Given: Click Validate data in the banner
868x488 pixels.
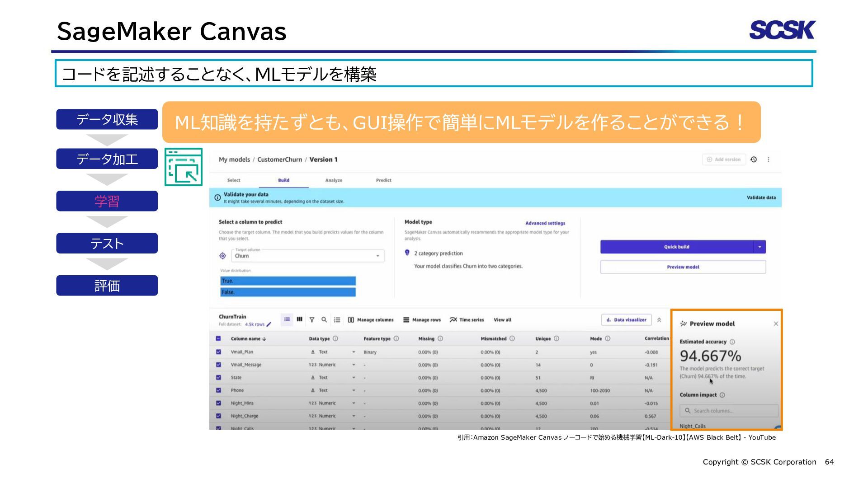Looking at the screenshot, I should coord(761,197).
